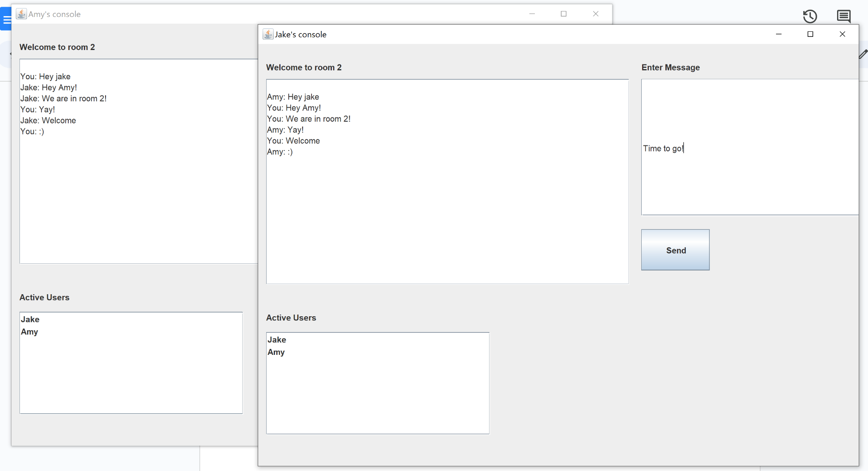Select Jake in Jake's Active Users list
The image size is (868, 471).
pos(277,340)
